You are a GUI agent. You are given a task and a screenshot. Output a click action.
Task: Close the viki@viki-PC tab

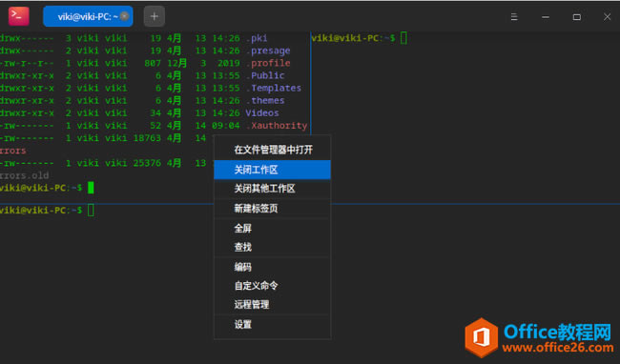pos(124,16)
